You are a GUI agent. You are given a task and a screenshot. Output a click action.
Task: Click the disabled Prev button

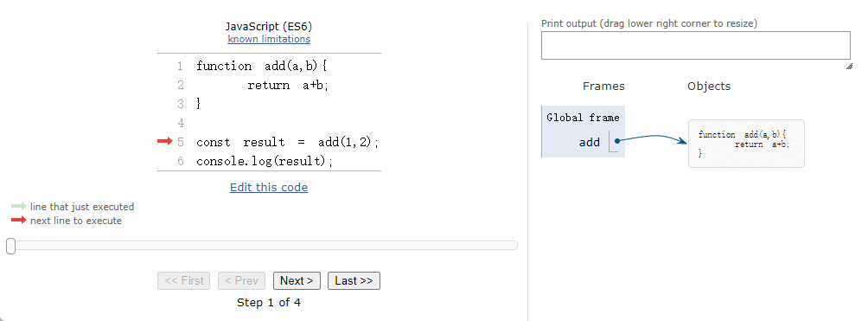(241, 280)
